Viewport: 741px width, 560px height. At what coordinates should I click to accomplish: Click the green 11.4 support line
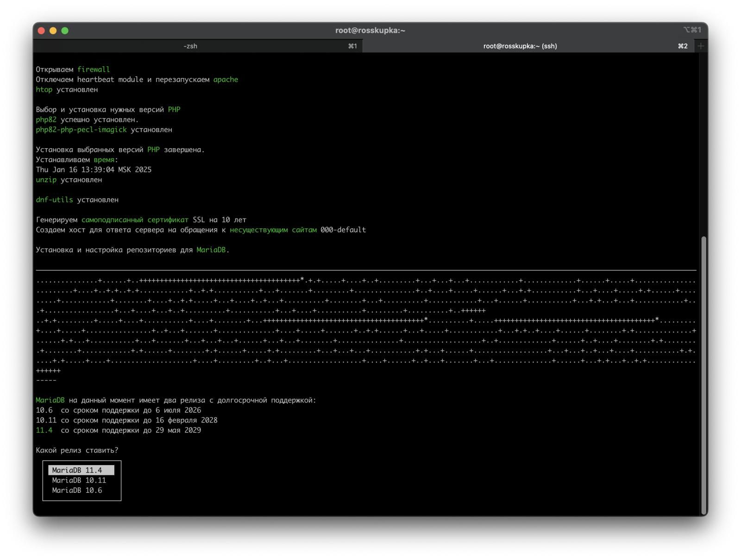tap(119, 430)
